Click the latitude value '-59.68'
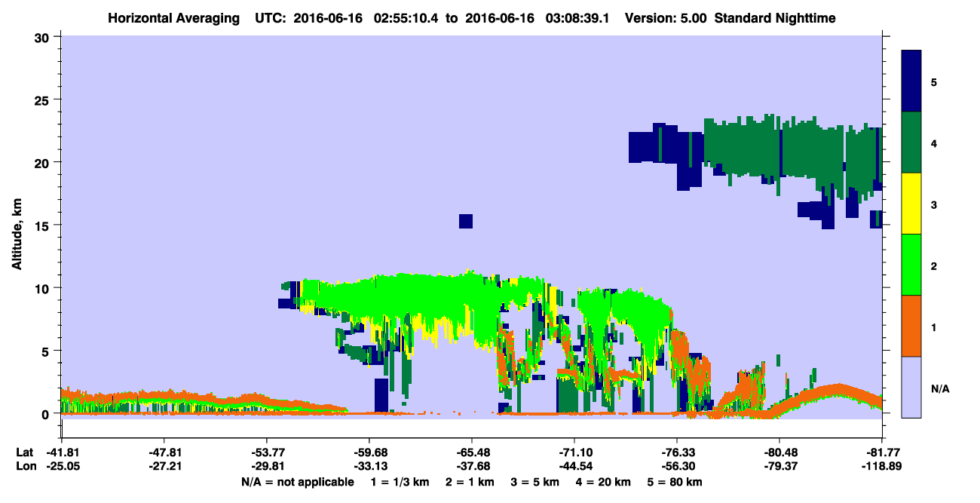This screenshot has height=503, width=980. click(x=369, y=452)
